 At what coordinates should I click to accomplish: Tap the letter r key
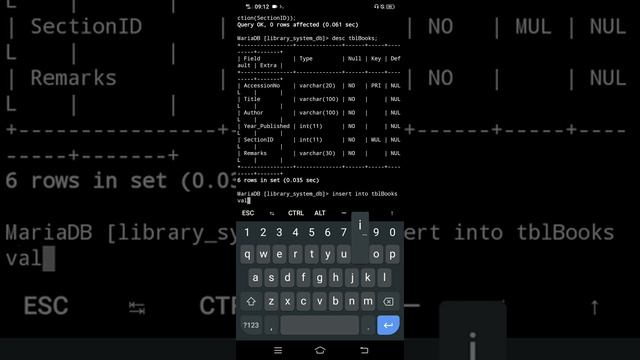click(296, 254)
